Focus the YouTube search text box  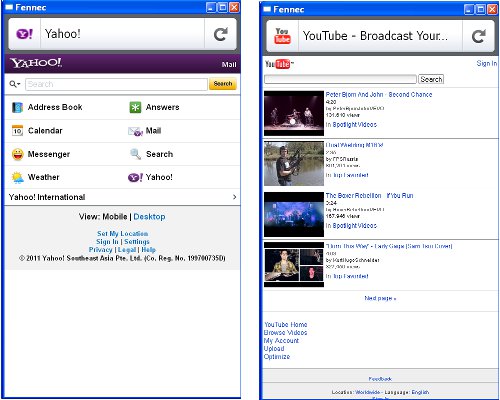(340, 79)
